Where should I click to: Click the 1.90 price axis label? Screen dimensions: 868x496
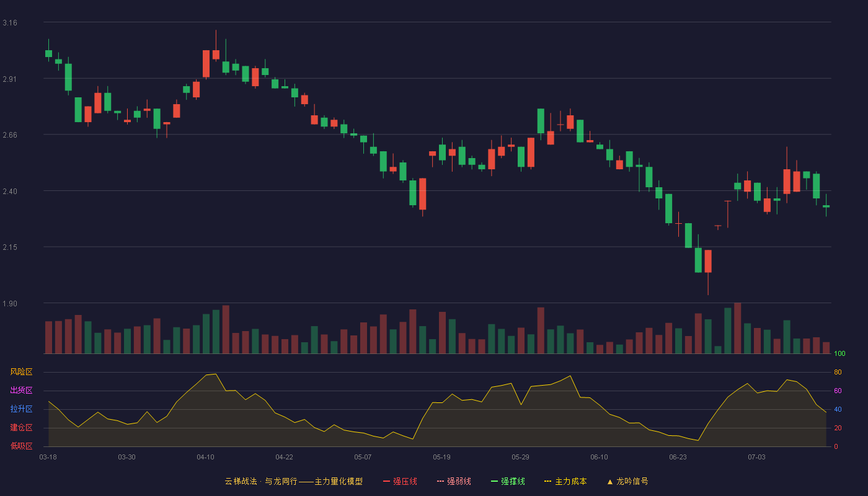coord(10,304)
